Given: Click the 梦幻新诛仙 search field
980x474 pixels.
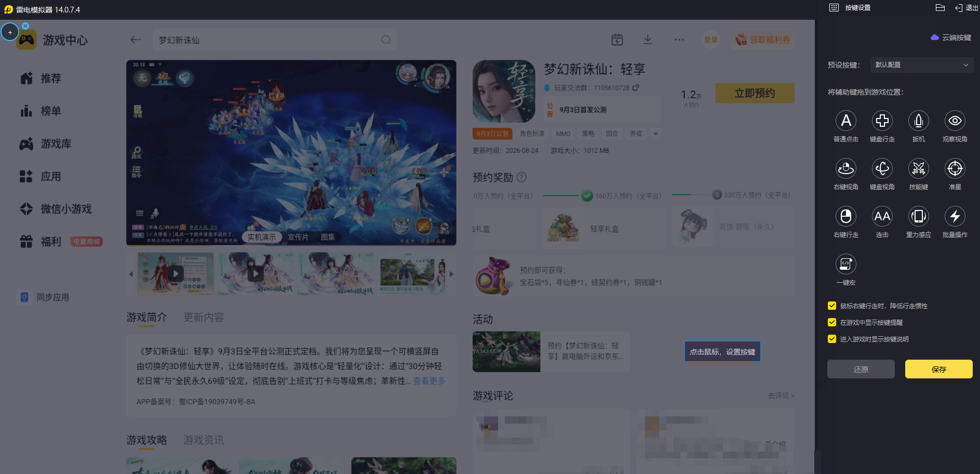Looking at the screenshot, I should 275,40.
